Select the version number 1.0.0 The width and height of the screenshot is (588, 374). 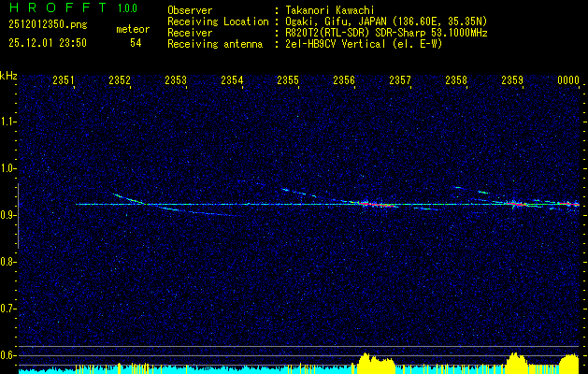[x=127, y=8]
